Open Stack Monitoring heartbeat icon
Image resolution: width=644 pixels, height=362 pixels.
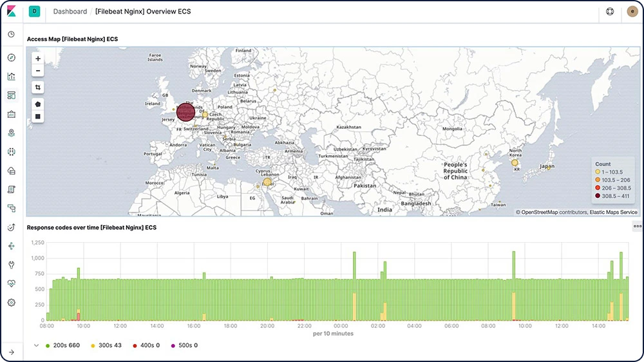coord(12,283)
